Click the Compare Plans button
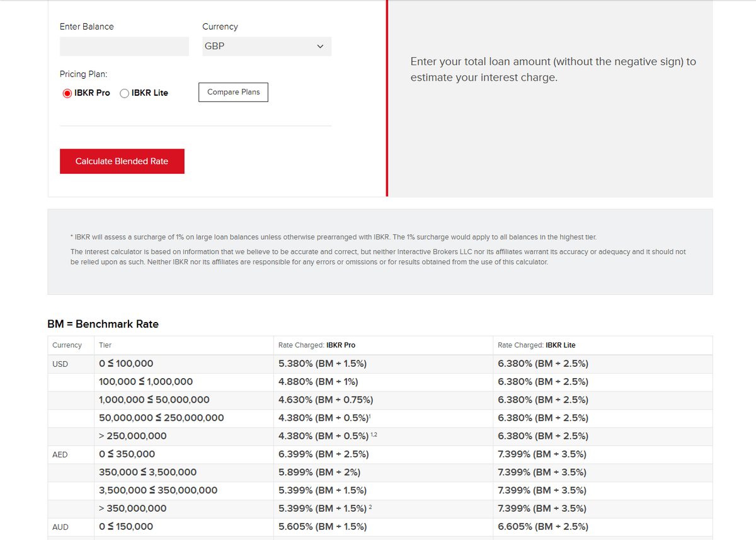This screenshot has width=756, height=540. coord(233,92)
